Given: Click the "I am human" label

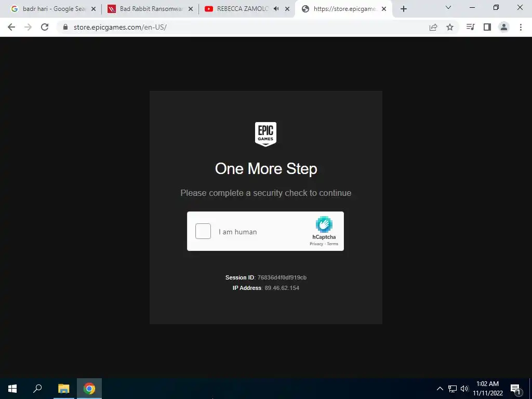Looking at the screenshot, I should click(x=237, y=232).
